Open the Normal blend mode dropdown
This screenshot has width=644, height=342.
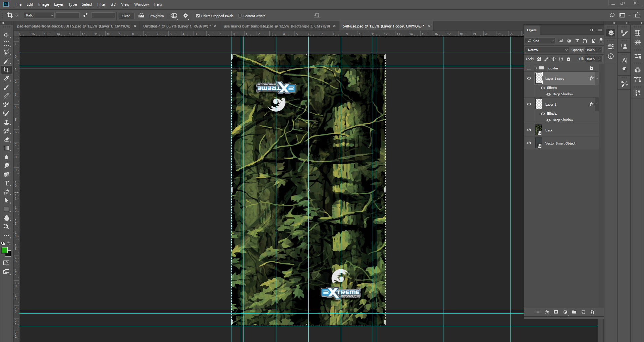547,50
